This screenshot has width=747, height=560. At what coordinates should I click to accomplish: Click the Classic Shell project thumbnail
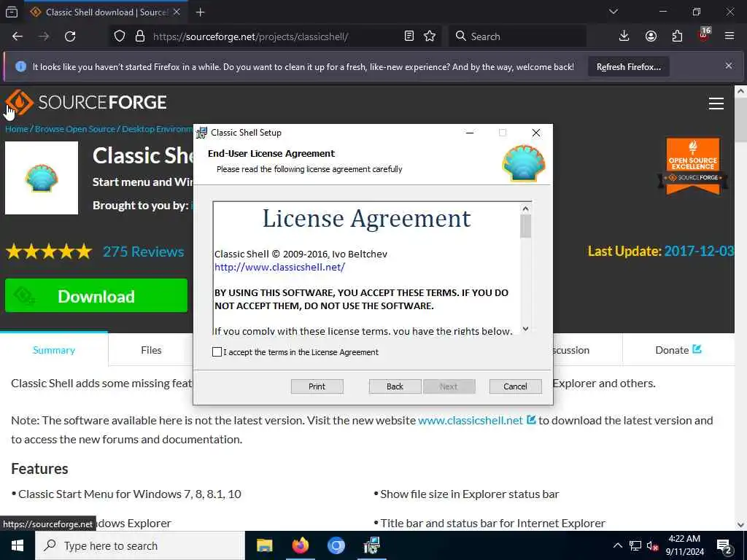pyautogui.click(x=42, y=178)
